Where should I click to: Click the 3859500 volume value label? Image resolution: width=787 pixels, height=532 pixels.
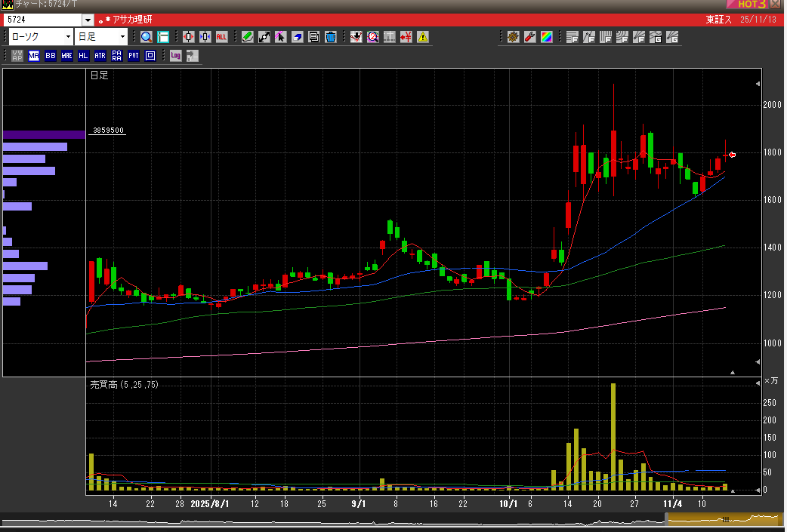tap(108, 131)
